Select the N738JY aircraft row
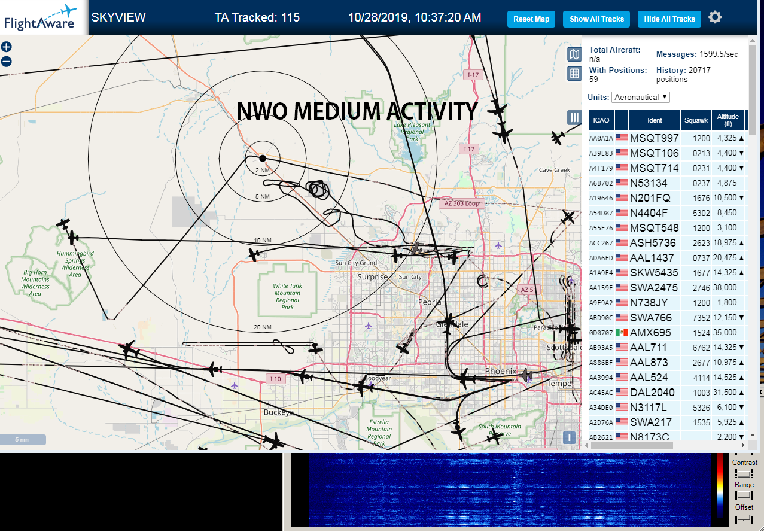The image size is (764, 532). pos(667,302)
